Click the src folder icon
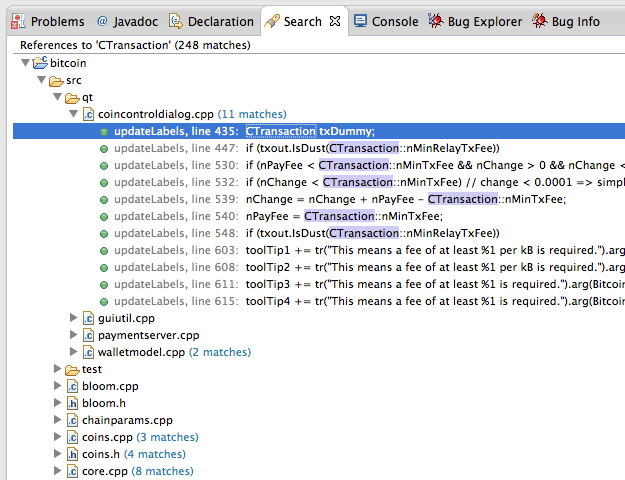Screen dimensions: 625x480 [x=56, y=81]
